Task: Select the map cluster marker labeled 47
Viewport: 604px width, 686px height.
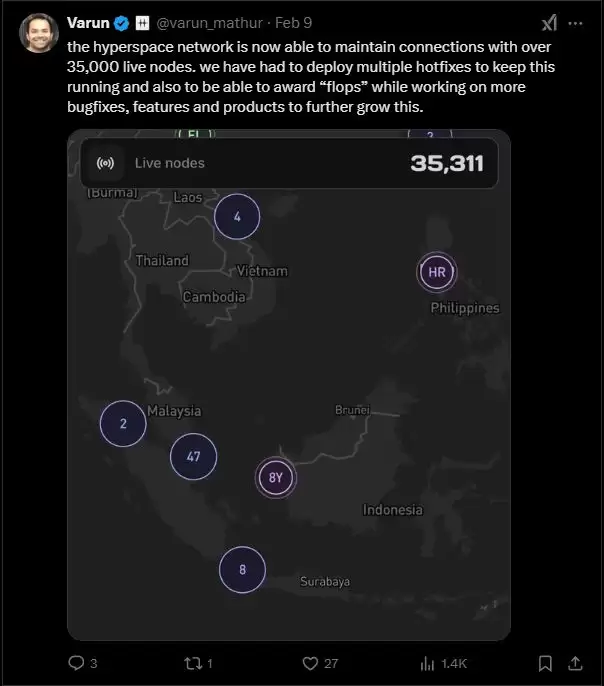Action: (194, 457)
